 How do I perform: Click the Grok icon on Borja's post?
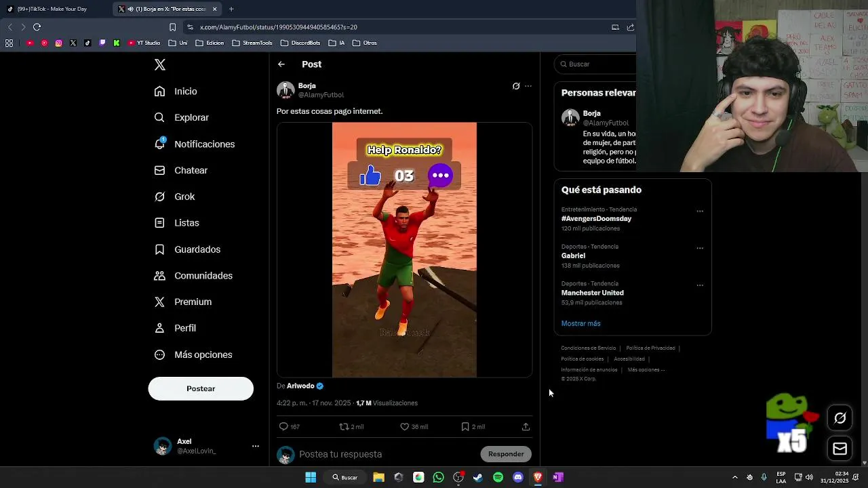[x=516, y=86]
